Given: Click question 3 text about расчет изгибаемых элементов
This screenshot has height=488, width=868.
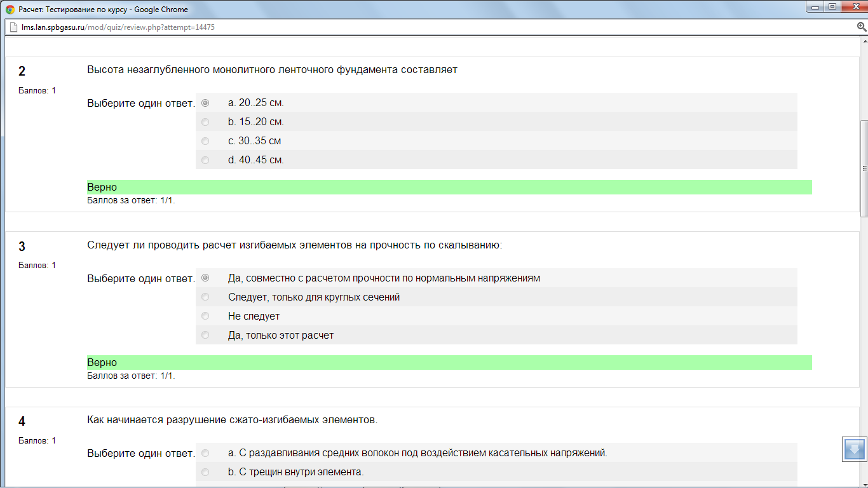Looking at the screenshot, I should click(295, 245).
